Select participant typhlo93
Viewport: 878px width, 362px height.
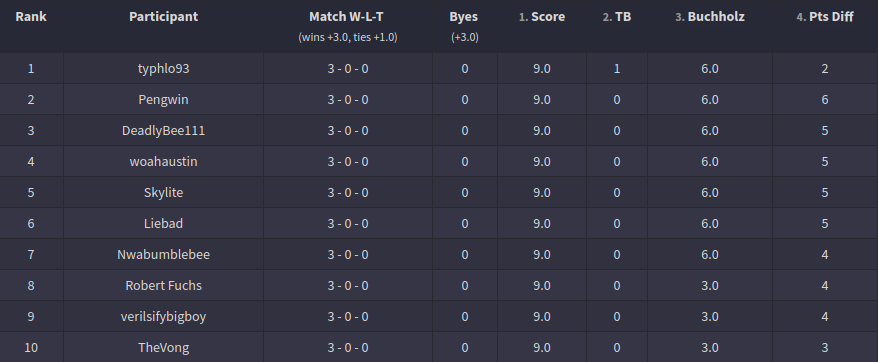164,68
